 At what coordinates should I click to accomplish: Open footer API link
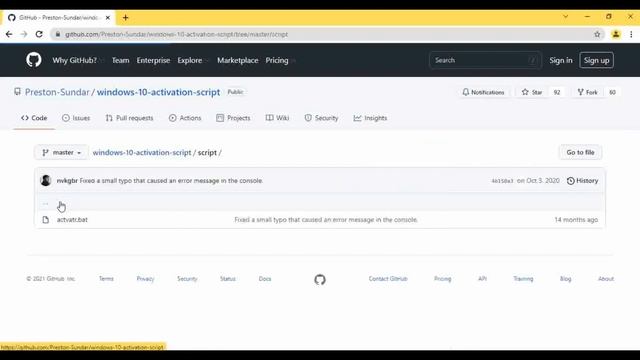pos(482,279)
